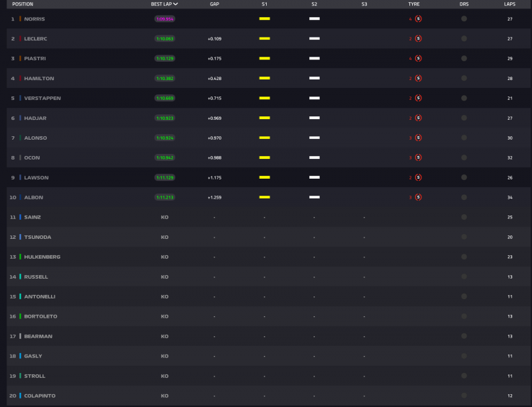Viewport: 532px width, 407px height.
Task: Click driver name HULKENBERG
Action: pos(42,257)
